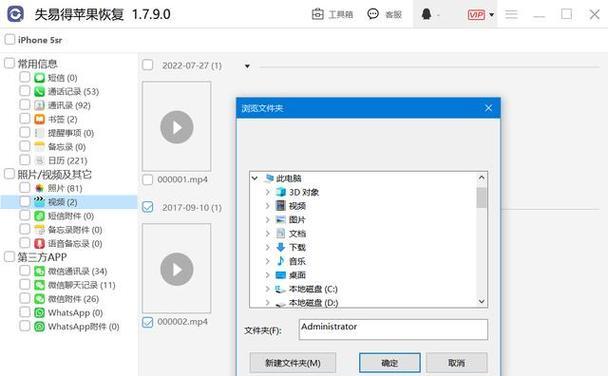Expand the 视频 folder node in dialog
Image resolution: width=608 pixels, height=376 pixels.
[x=268, y=206]
